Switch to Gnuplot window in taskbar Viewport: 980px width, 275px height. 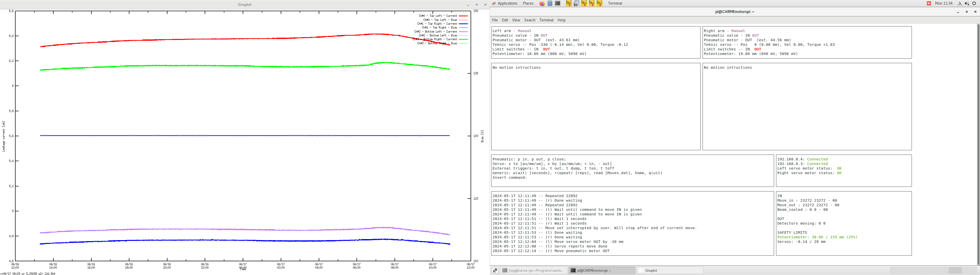point(670,270)
